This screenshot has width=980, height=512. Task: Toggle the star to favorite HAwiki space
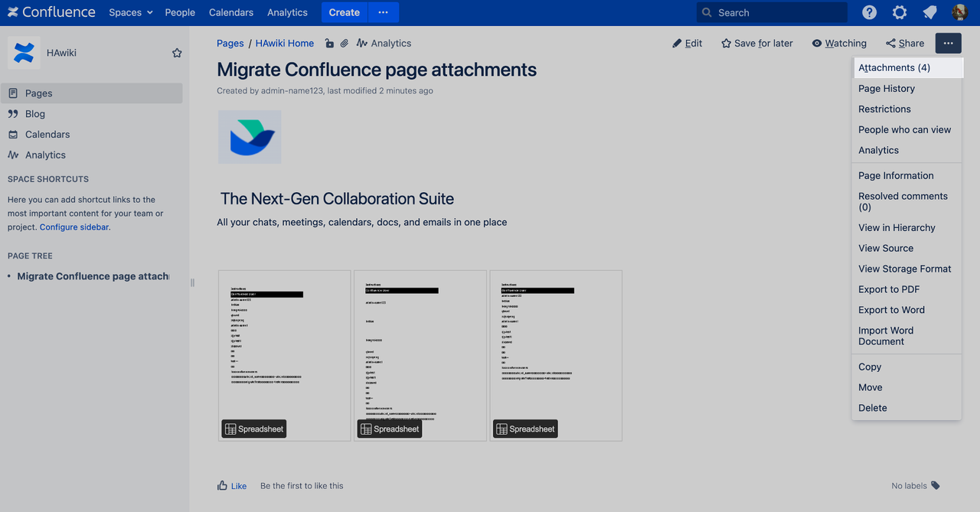pyautogui.click(x=177, y=52)
